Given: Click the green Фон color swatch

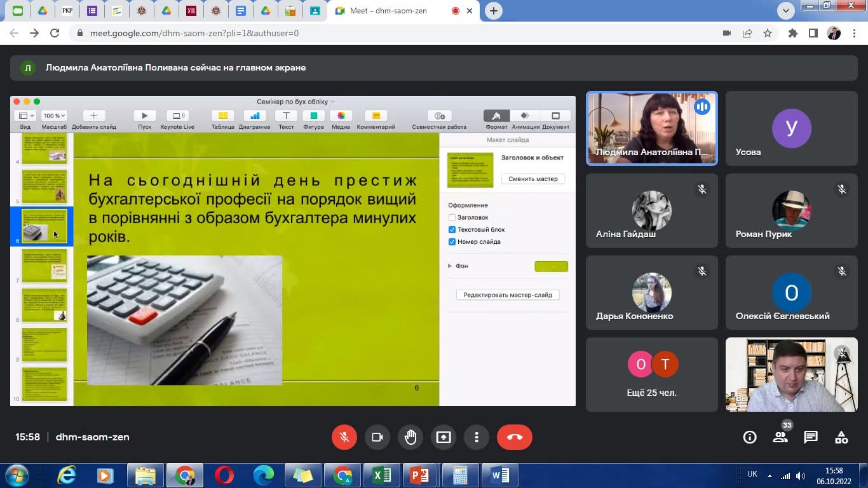Looking at the screenshot, I should click(551, 266).
